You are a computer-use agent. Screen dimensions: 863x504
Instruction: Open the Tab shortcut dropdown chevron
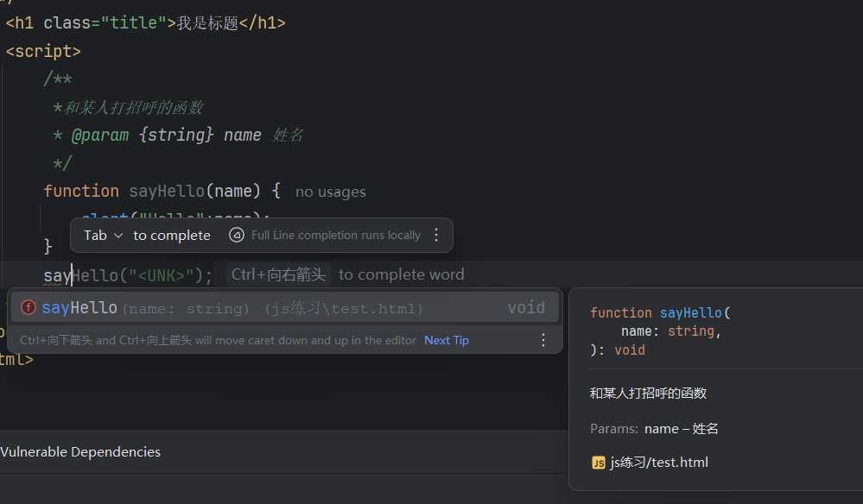(117, 236)
